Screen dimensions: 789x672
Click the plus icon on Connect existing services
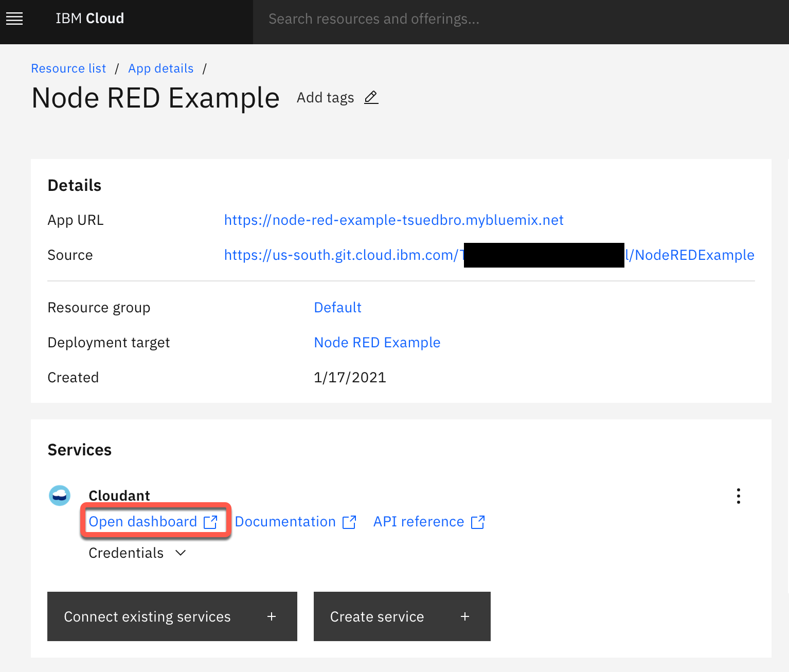point(272,616)
